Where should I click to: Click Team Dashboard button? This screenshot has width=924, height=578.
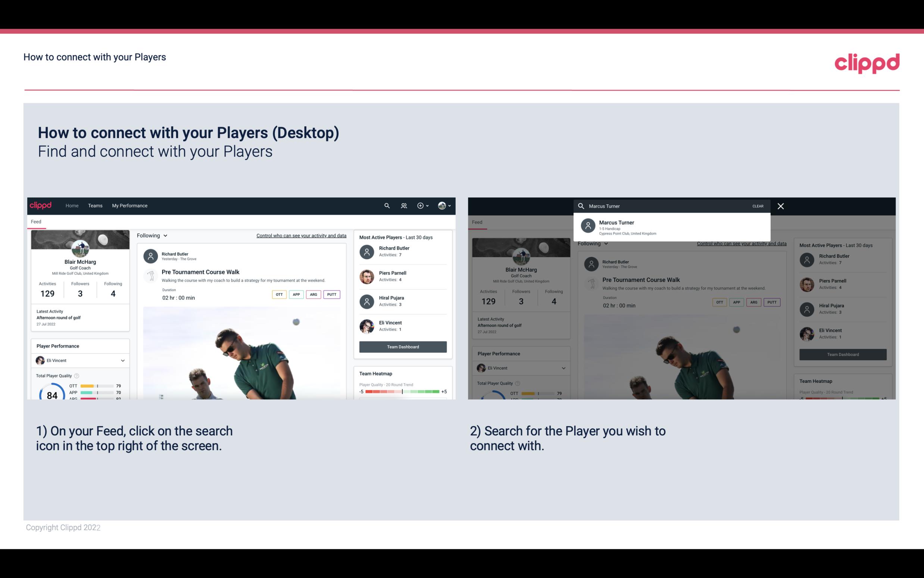tap(402, 346)
